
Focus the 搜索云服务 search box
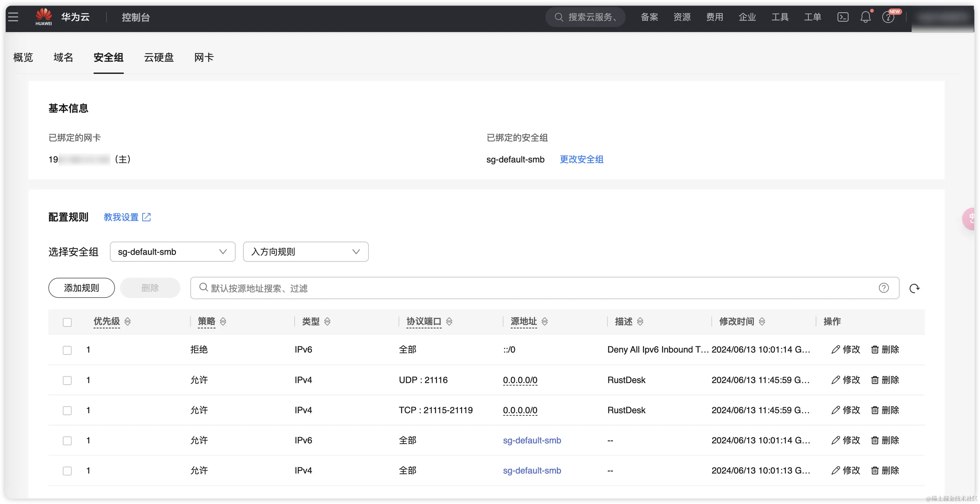(585, 17)
